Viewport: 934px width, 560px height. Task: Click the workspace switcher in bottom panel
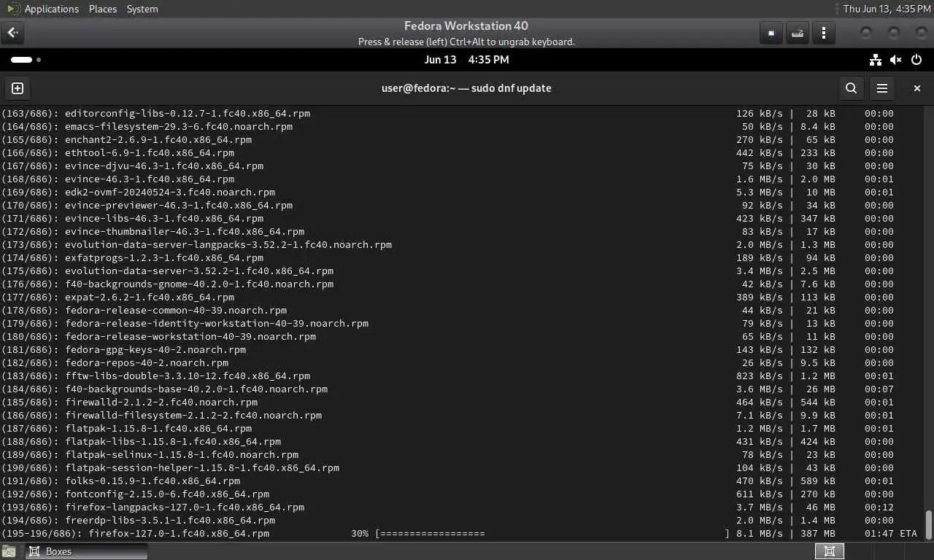[x=830, y=551]
